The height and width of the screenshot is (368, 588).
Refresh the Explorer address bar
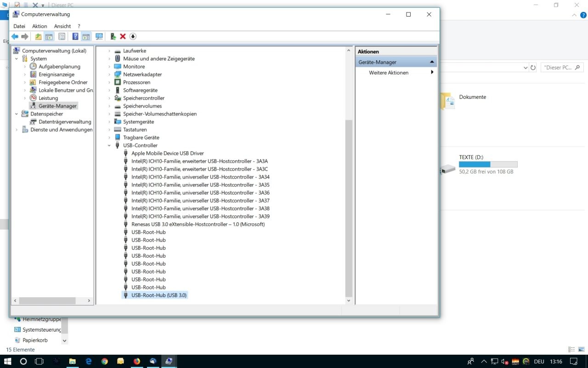click(x=533, y=68)
